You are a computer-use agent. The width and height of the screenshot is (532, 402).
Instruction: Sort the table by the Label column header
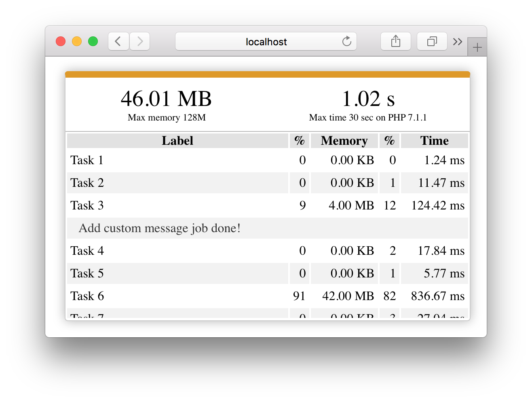(177, 140)
